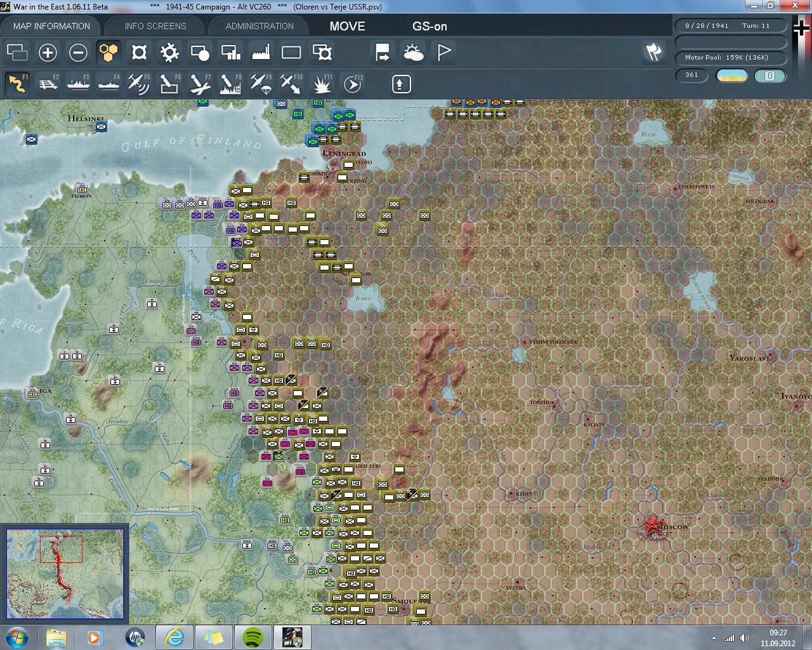
Task: Toggle the square fortification icon
Action: (x=139, y=52)
